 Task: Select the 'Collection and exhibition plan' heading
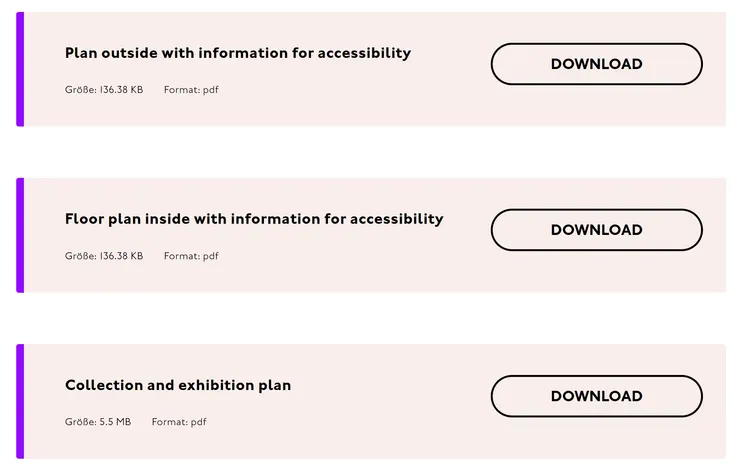click(178, 385)
